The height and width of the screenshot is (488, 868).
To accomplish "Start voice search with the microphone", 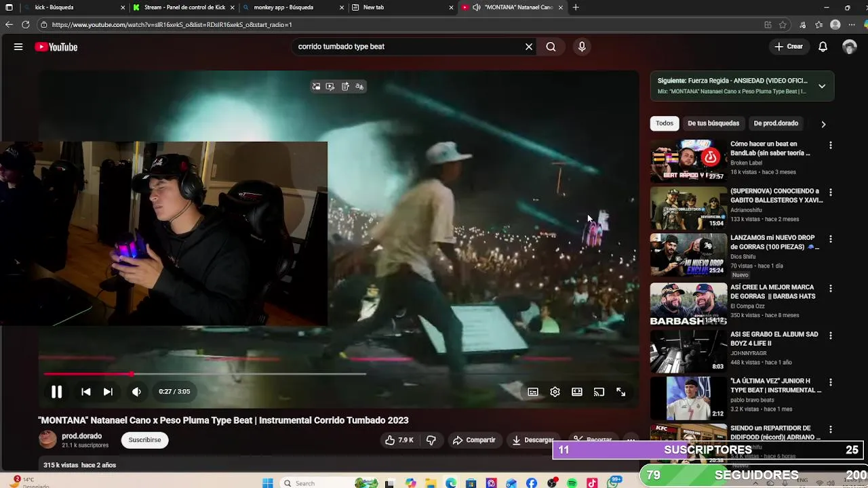I will [582, 47].
